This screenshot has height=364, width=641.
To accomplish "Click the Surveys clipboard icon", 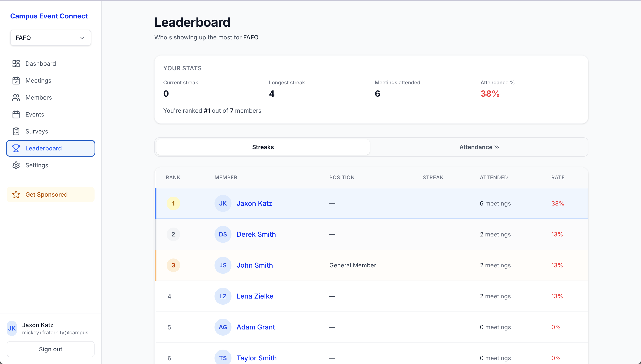I will click(16, 131).
